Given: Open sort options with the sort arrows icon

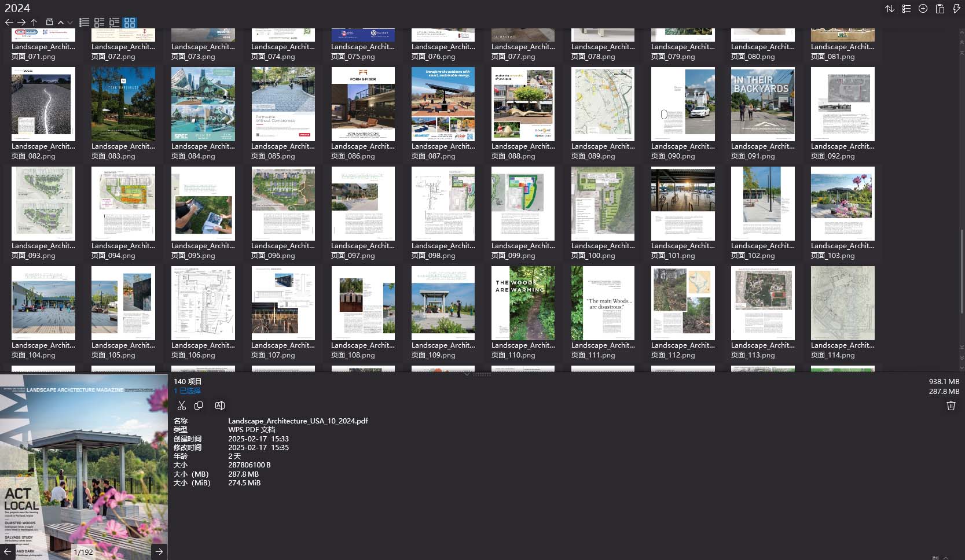Looking at the screenshot, I should (890, 9).
